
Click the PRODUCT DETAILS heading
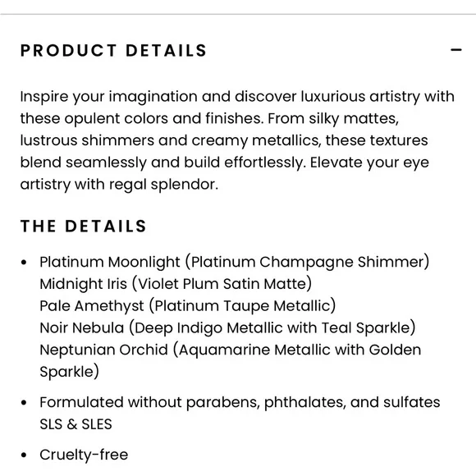(113, 50)
